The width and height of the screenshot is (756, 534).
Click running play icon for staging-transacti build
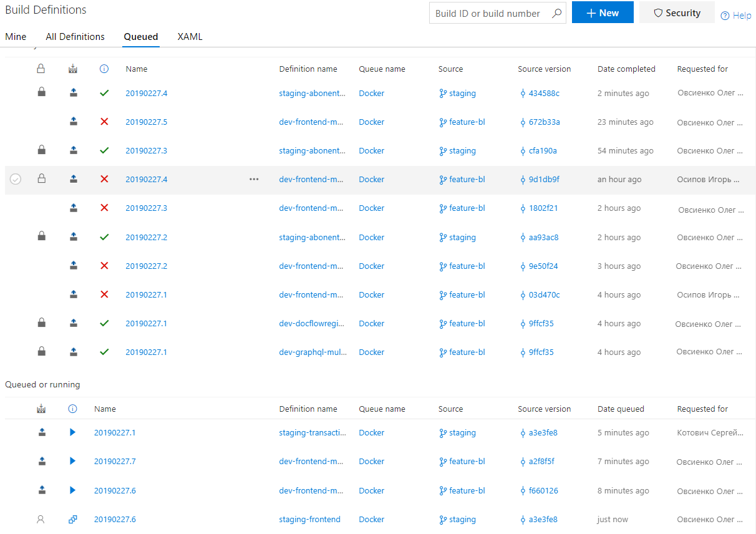(72, 432)
